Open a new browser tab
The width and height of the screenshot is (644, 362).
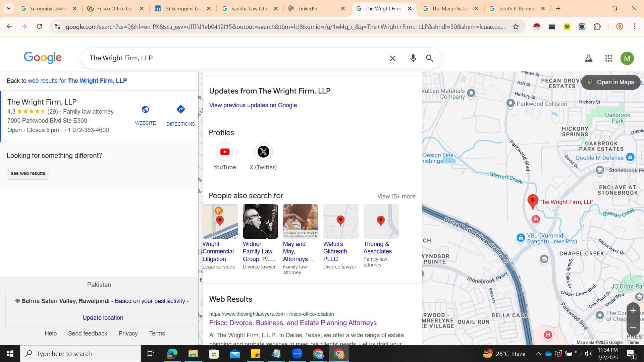point(558,9)
